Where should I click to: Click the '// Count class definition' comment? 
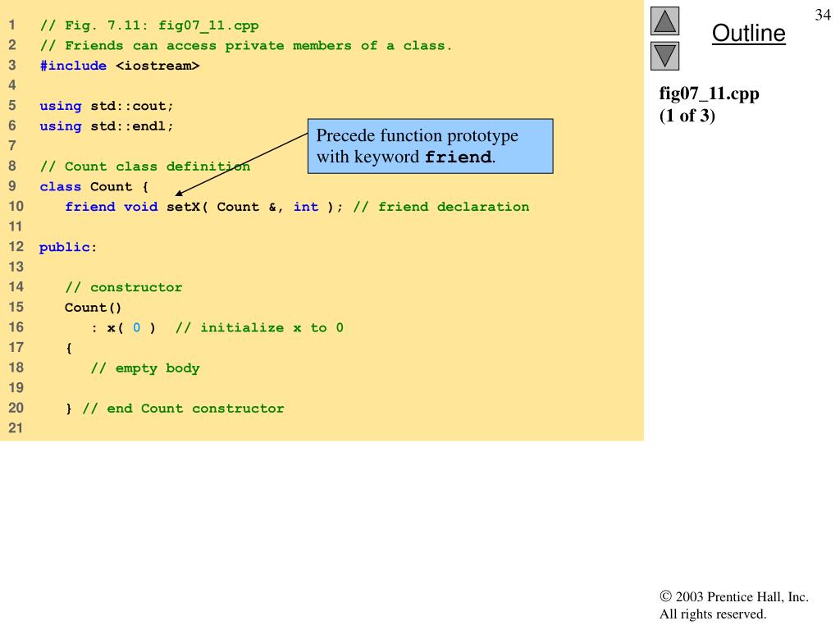145,167
